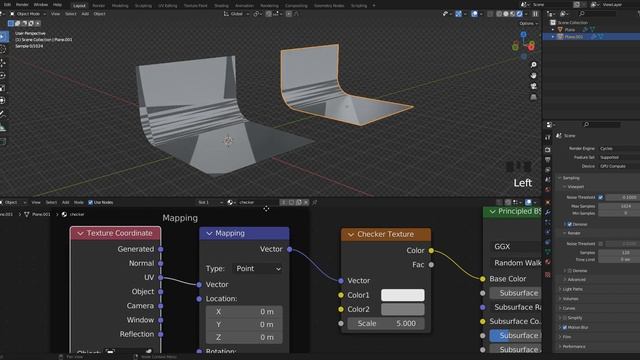Screen dimensions: 640x360
Task: Select the rotate tool in left toolbar
Action: (3, 76)
